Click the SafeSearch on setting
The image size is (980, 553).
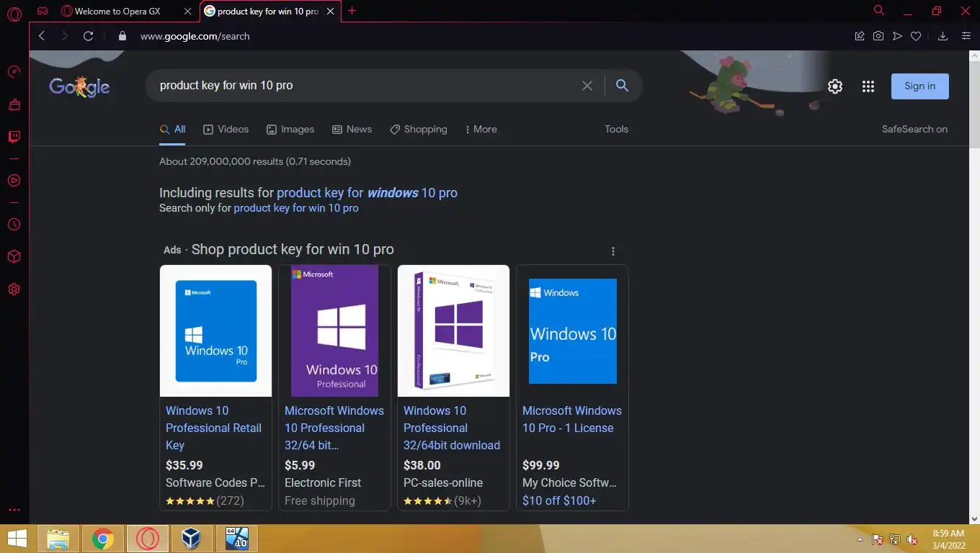(914, 130)
